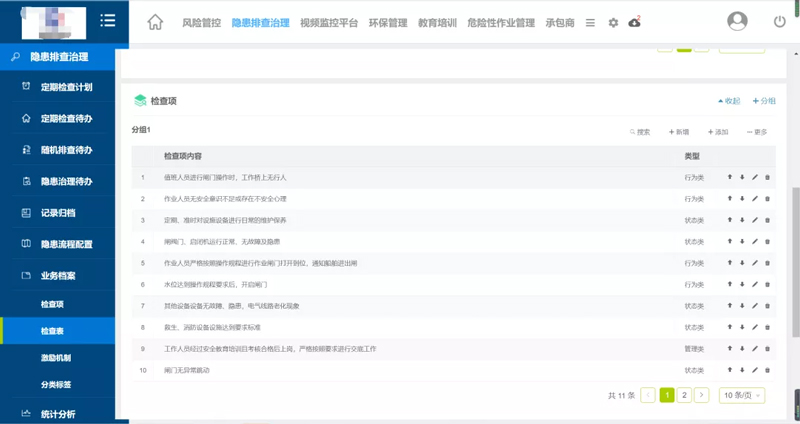800x424 pixels.
Task: Expand the 更多 options menu
Action: (x=756, y=132)
